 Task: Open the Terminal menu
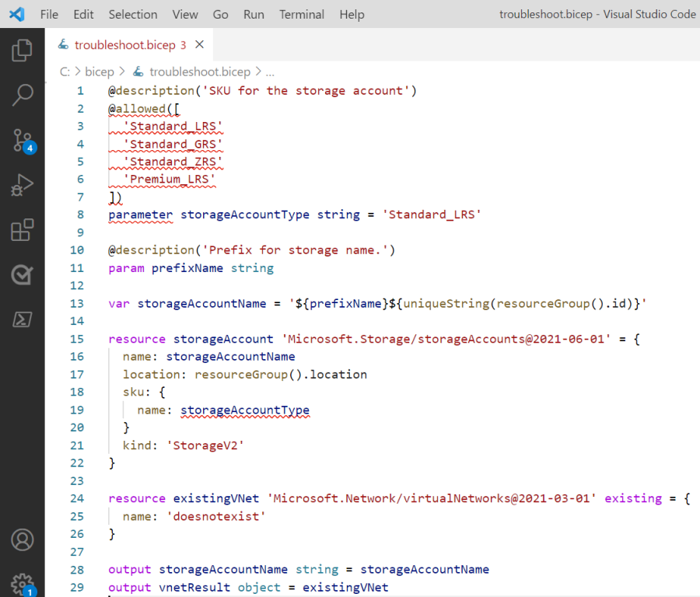tap(301, 14)
